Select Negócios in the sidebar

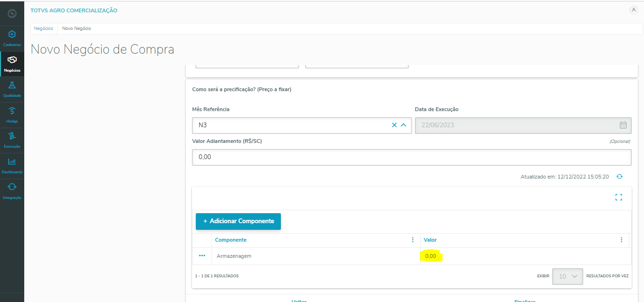[x=12, y=64]
